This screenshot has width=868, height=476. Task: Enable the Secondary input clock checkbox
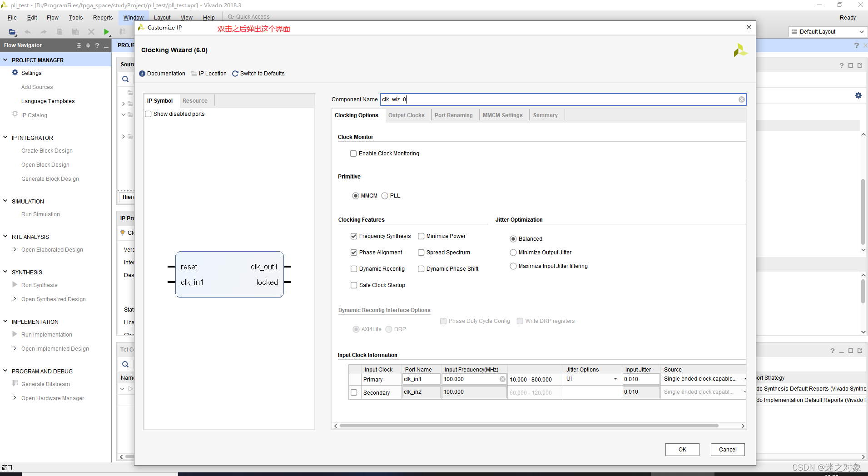tap(354, 392)
